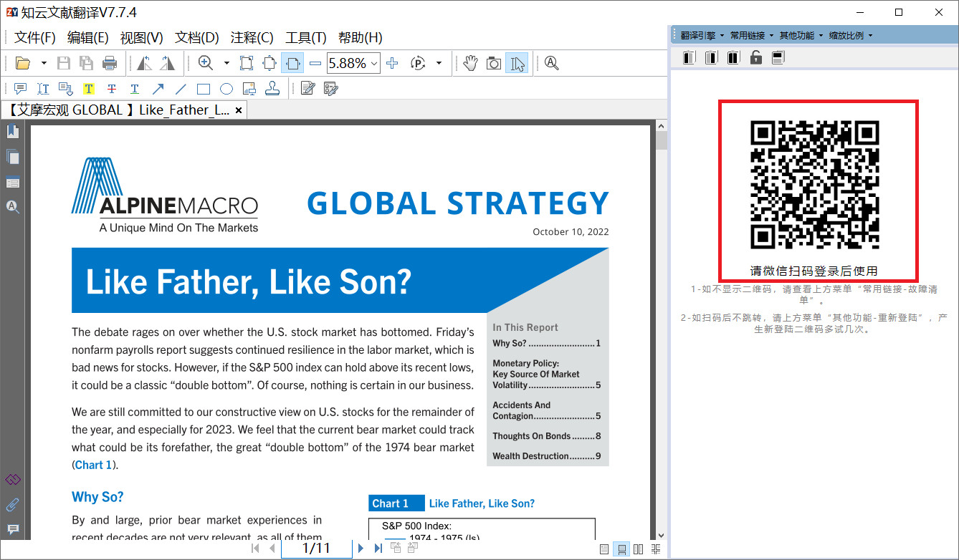Select the Typewriter text tool
Screen dimensions: 959x560
(x=43, y=89)
